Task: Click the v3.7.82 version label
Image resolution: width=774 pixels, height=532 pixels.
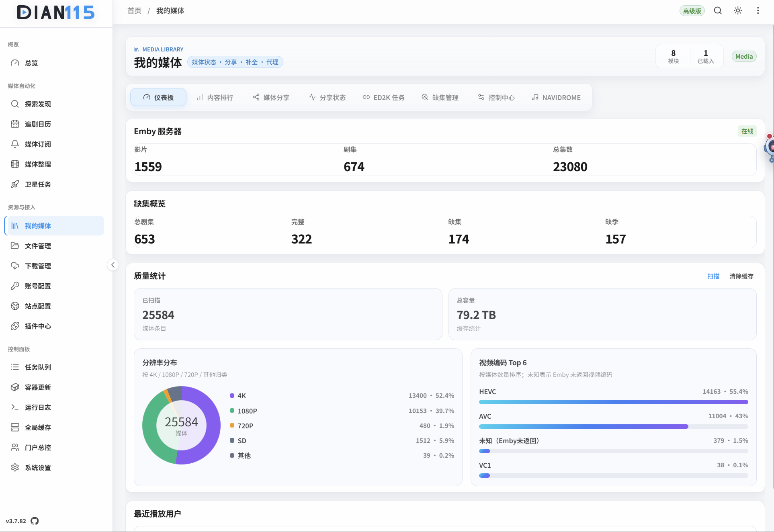Action: tap(16, 521)
